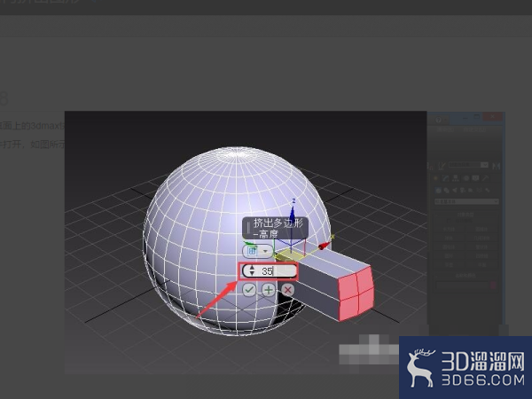Toggle the AutoGrid checkbox

click(x=449, y=221)
